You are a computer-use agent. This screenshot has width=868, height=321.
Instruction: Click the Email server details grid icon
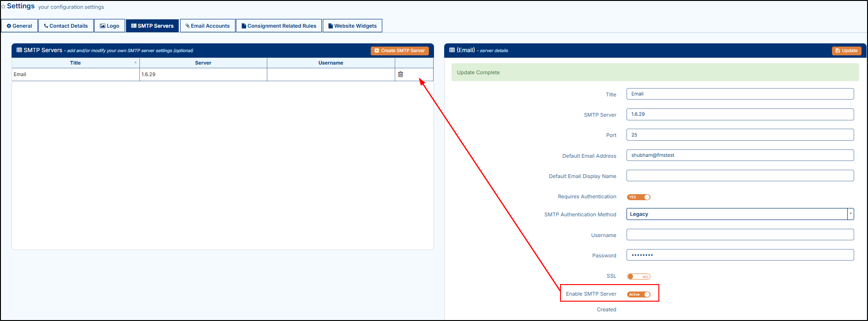click(452, 50)
